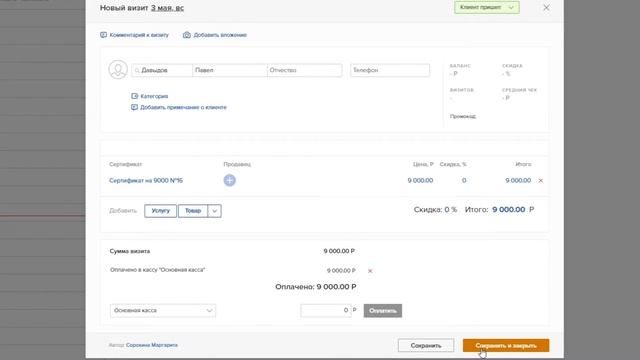Click the certificate price 9 000.00
The image size is (640, 360).
point(420,180)
